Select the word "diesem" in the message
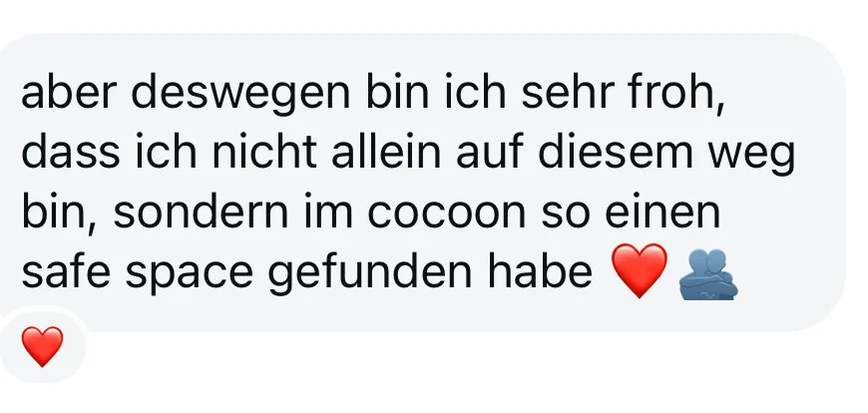This screenshot has width=868, height=413. tap(615, 152)
